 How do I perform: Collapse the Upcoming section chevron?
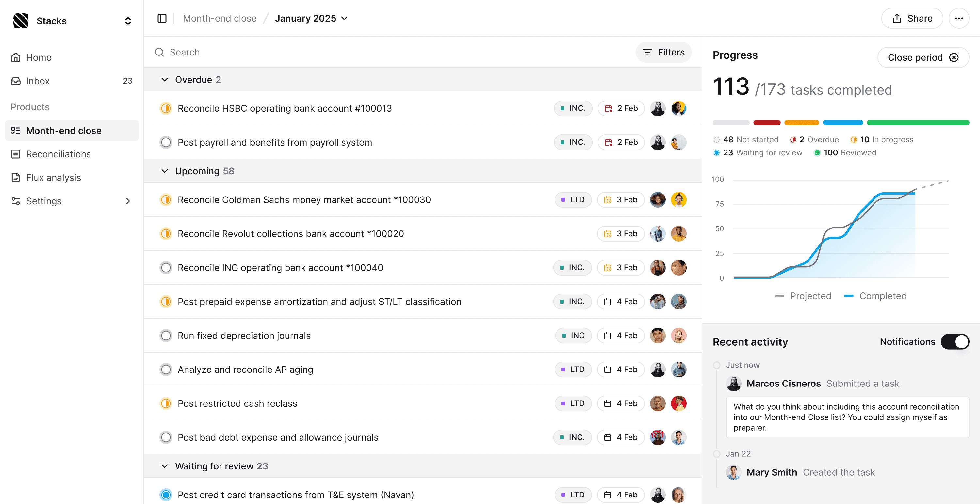[164, 171]
